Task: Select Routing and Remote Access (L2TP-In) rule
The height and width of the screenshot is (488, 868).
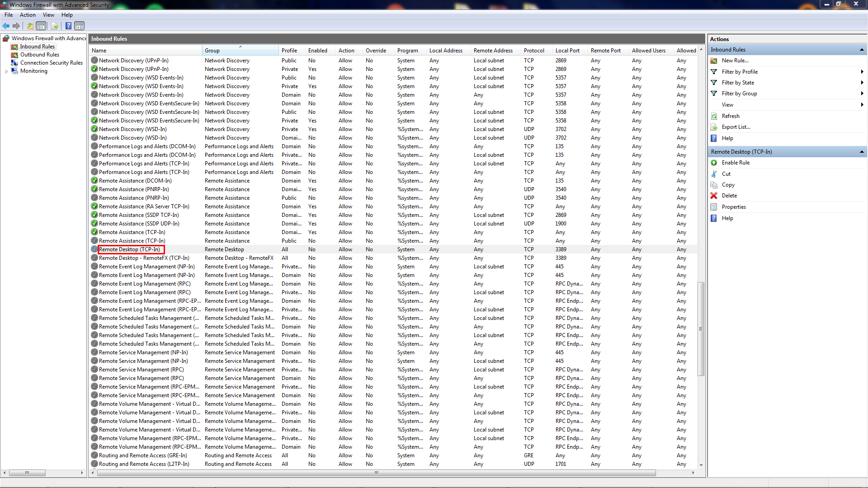Action: click(393, 464)
